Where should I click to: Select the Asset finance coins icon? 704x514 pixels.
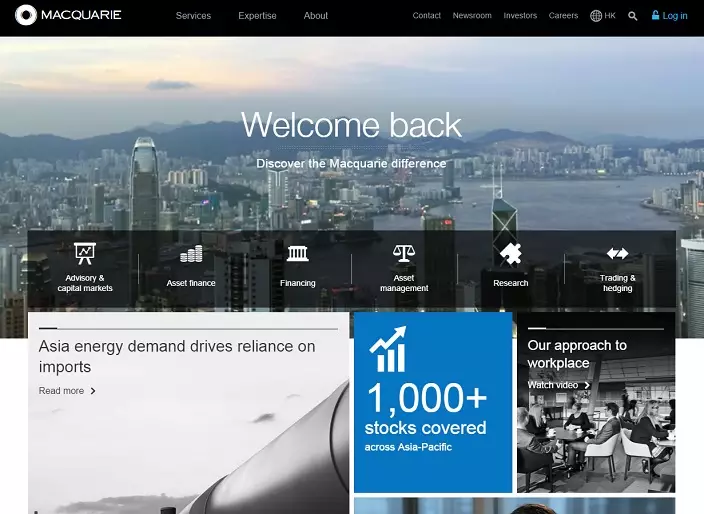(x=191, y=254)
